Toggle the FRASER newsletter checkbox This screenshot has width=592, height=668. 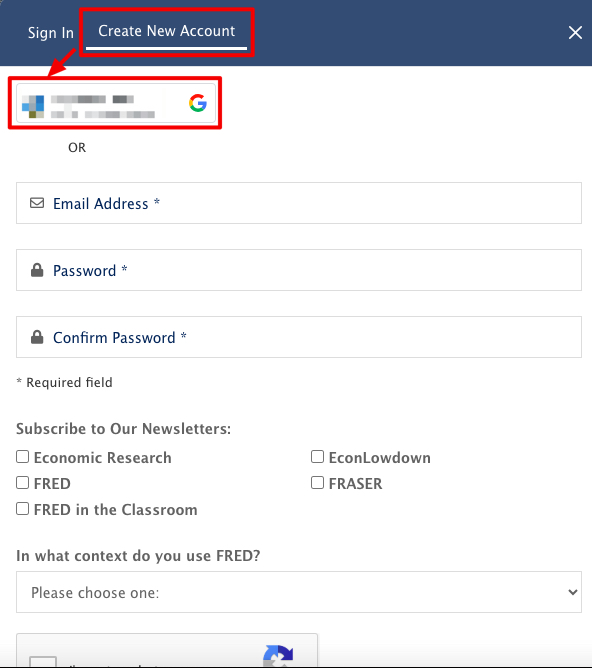coord(317,483)
